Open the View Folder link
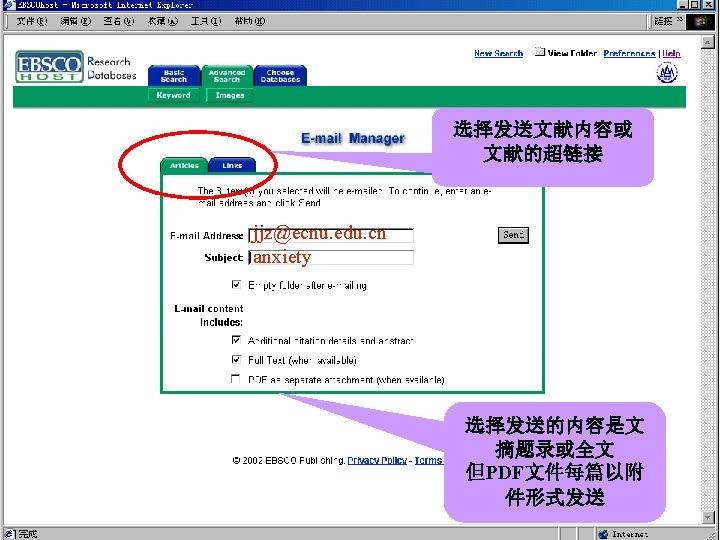720x540 pixels. pyautogui.click(x=572, y=54)
